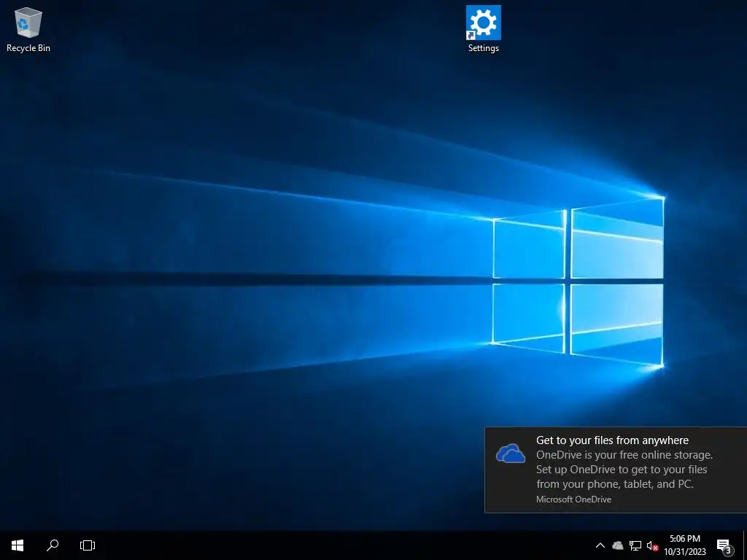Open taskbar search magnifier
This screenshot has height=560, width=747.
pyautogui.click(x=53, y=545)
